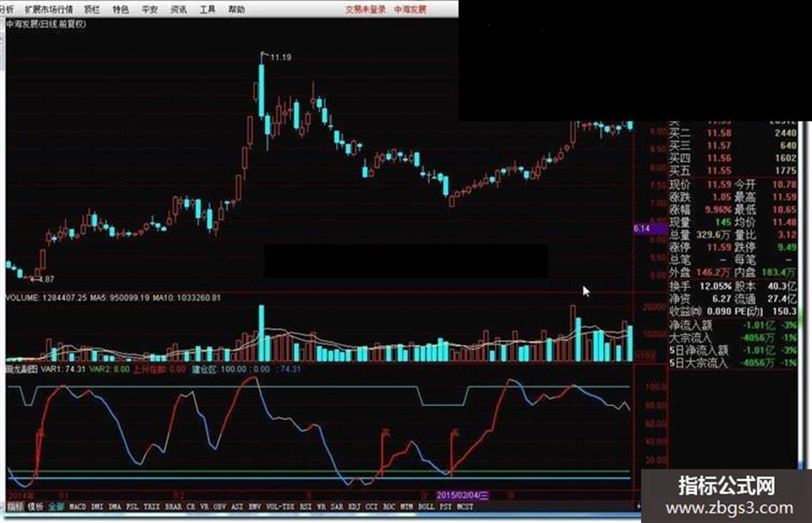Click the 建仓区 indicator label
Screen dimensions: 812x523
pyautogui.click(x=204, y=369)
